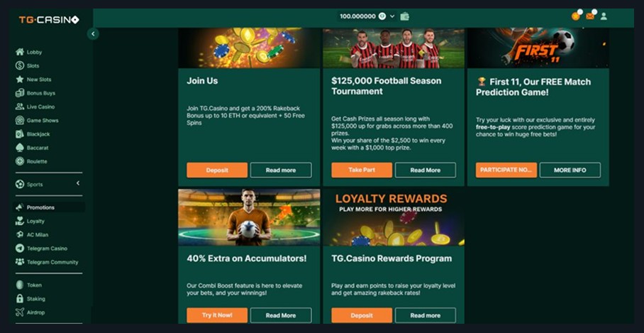Open Telegram Casino sidebar link
This screenshot has width=644, height=333.
[41, 249]
